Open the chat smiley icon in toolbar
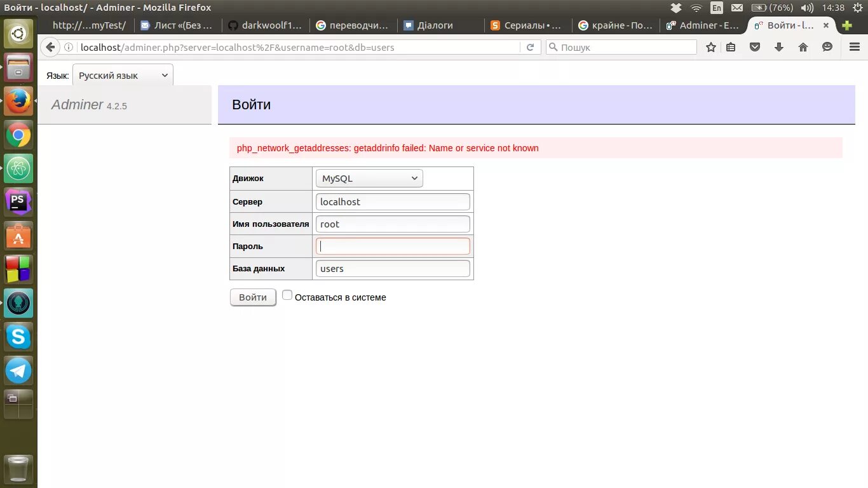 pos(827,47)
